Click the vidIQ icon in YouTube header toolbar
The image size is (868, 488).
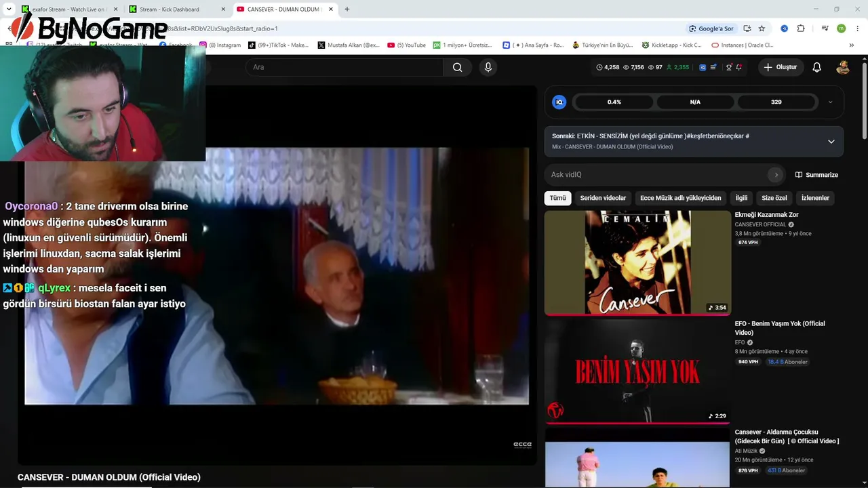click(703, 67)
